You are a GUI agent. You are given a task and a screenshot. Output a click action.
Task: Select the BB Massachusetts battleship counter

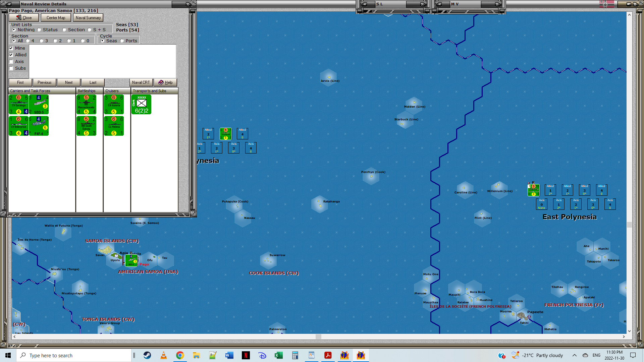point(86,105)
